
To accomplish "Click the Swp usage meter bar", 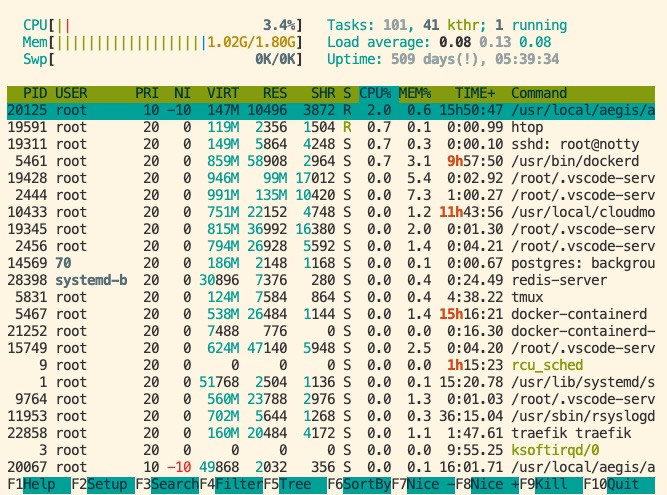I will tap(162, 59).
